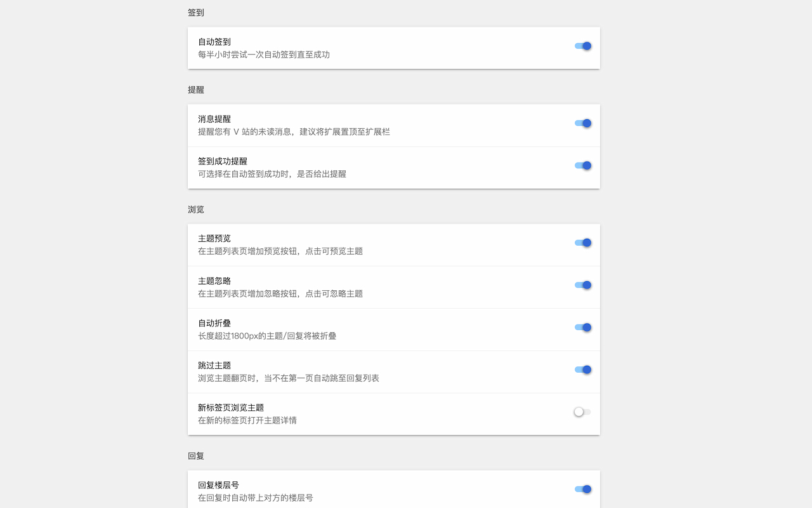Switch off 自动折叠 toggle
Viewport: 812px width, 508px height.
(x=583, y=327)
